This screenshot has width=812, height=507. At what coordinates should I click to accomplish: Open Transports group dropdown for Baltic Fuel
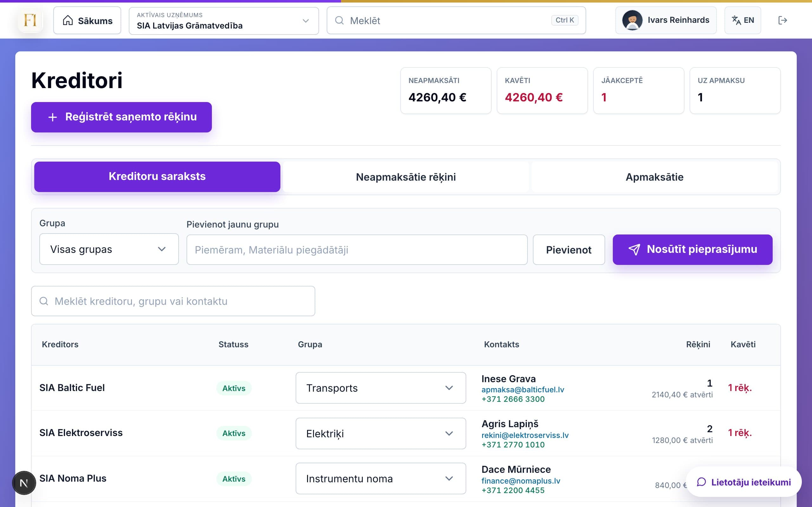381,388
